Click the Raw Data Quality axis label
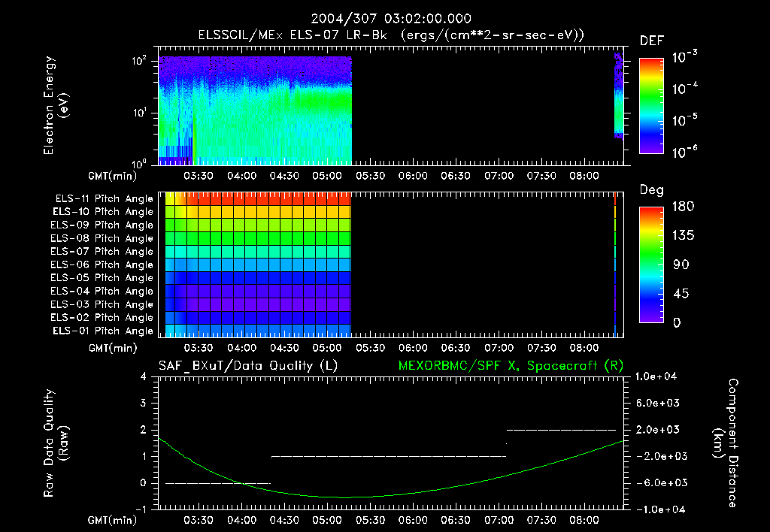Image resolution: width=770 pixels, height=532 pixels. tap(56, 443)
